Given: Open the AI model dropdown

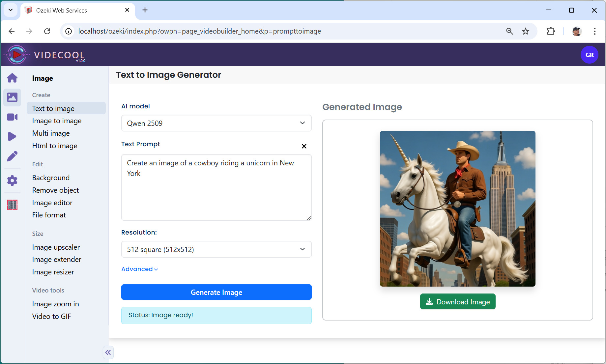Looking at the screenshot, I should 216,123.
